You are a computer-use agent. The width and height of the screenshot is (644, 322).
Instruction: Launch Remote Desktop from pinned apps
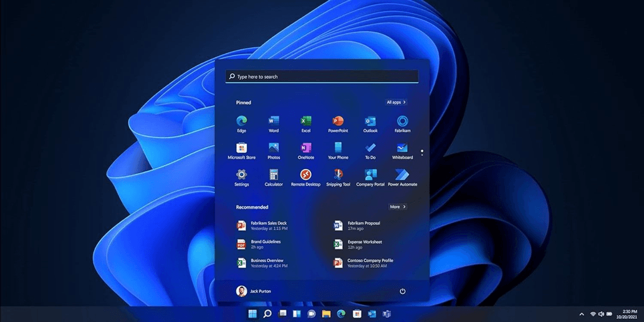305,176
